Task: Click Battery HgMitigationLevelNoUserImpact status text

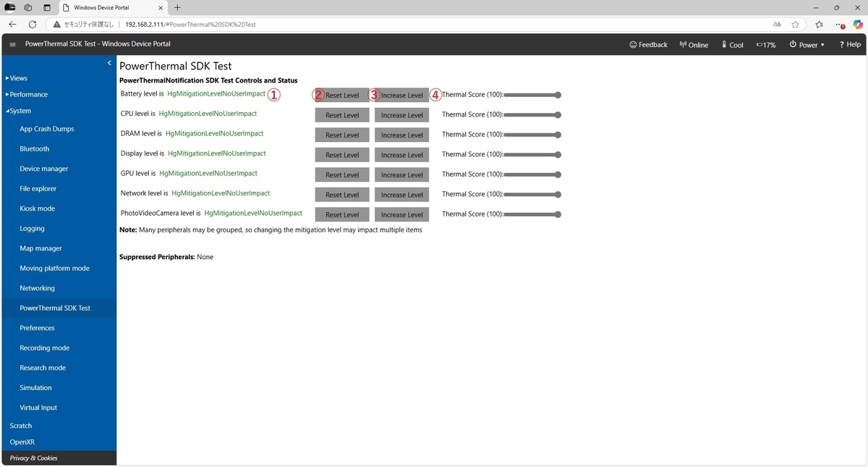Action: [x=216, y=93]
